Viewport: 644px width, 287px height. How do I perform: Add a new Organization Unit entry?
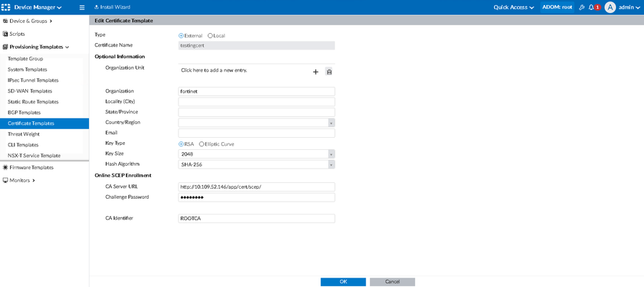point(316,72)
